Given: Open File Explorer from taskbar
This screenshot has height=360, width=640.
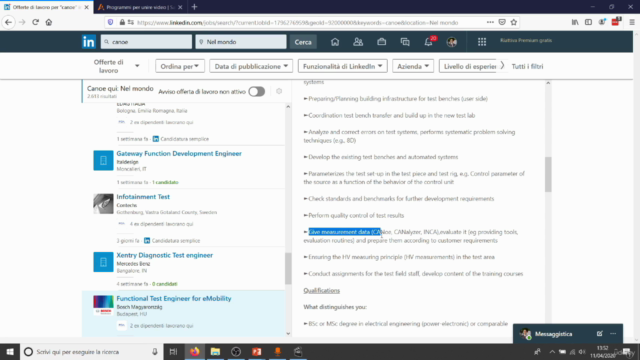Looking at the screenshot, I should point(216,351).
